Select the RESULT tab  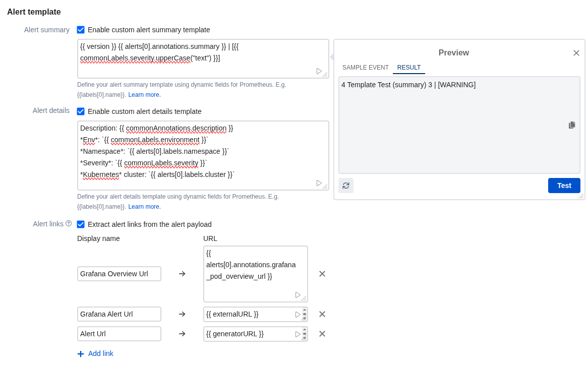408,68
